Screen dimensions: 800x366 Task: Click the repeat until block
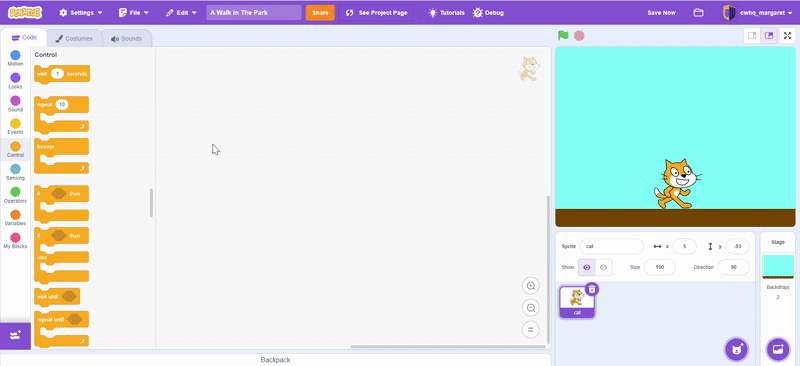pyautogui.click(x=61, y=329)
